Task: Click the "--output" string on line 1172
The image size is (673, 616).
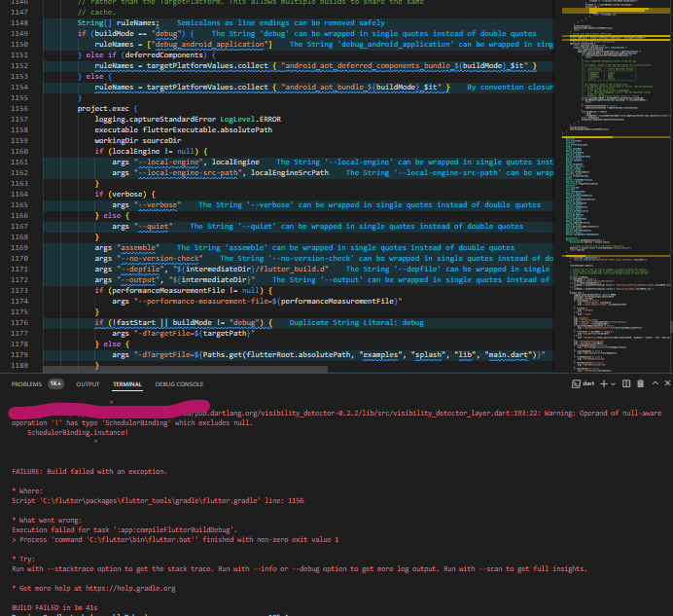Action: point(138,280)
